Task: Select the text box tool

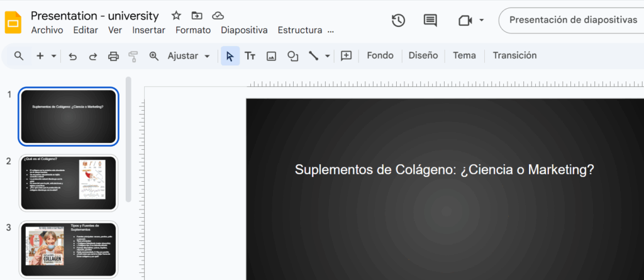Action: pos(250,56)
